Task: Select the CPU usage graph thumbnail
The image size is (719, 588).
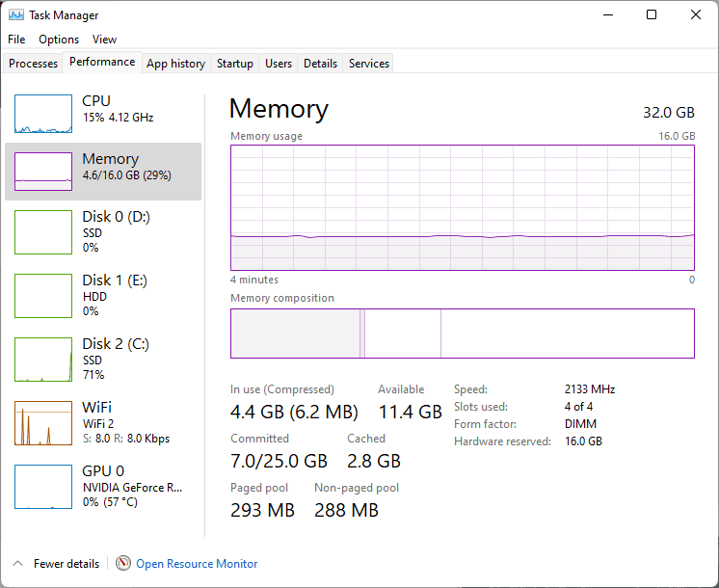Action: pyautogui.click(x=43, y=114)
